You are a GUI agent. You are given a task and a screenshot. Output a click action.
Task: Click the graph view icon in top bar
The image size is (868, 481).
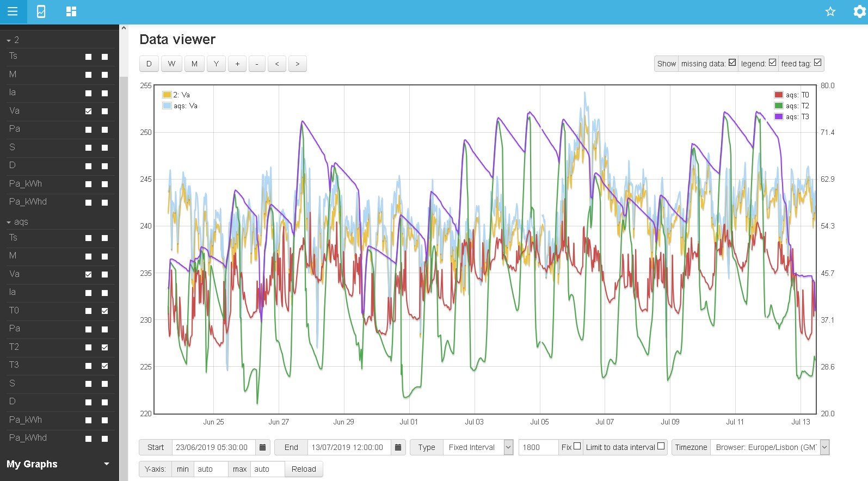pyautogui.click(x=41, y=11)
